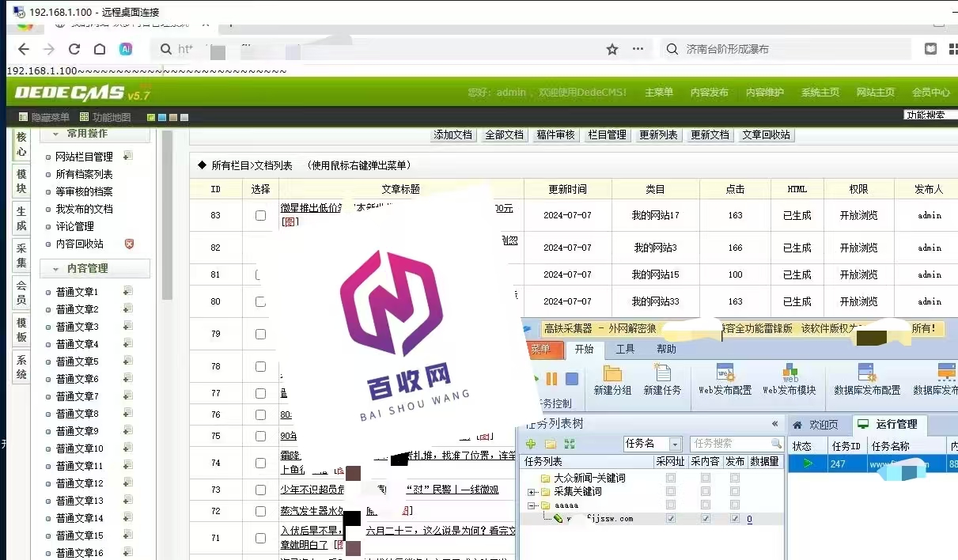Reload the browser page
The width and height of the screenshot is (958, 560).
pyautogui.click(x=74, y=49)
